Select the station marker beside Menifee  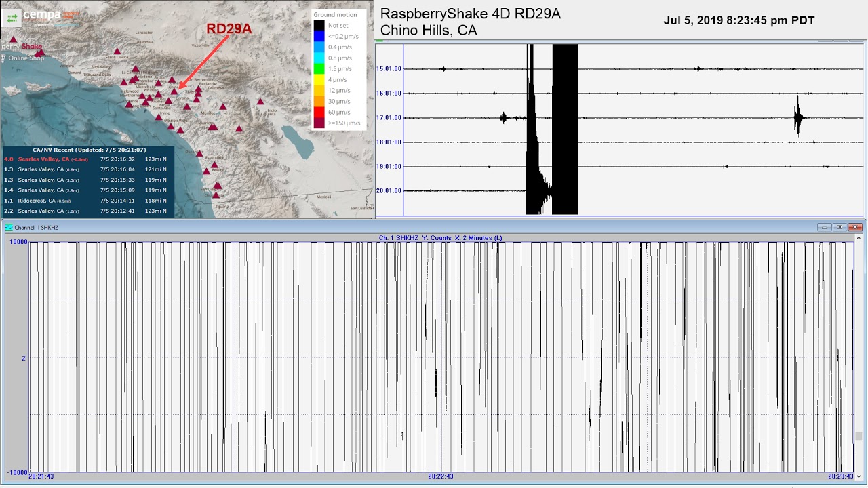(x=223, y=106)
